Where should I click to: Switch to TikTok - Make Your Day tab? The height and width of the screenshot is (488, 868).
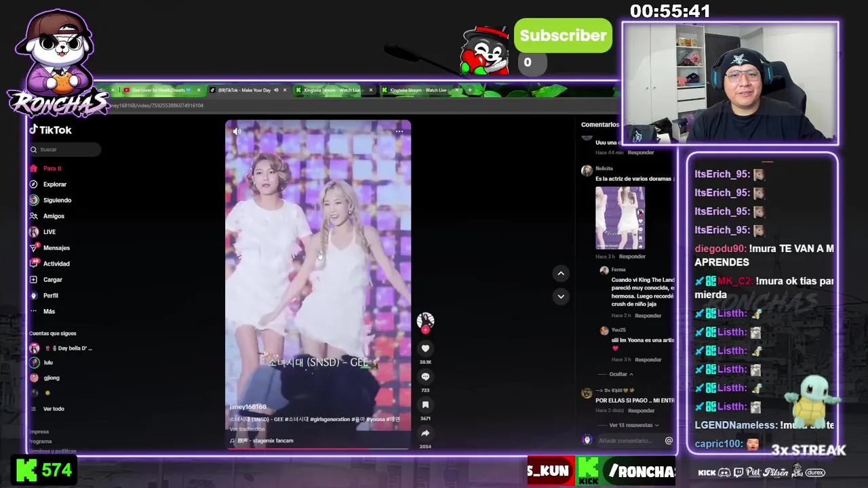pyautogui.click(x=244, y=90)
